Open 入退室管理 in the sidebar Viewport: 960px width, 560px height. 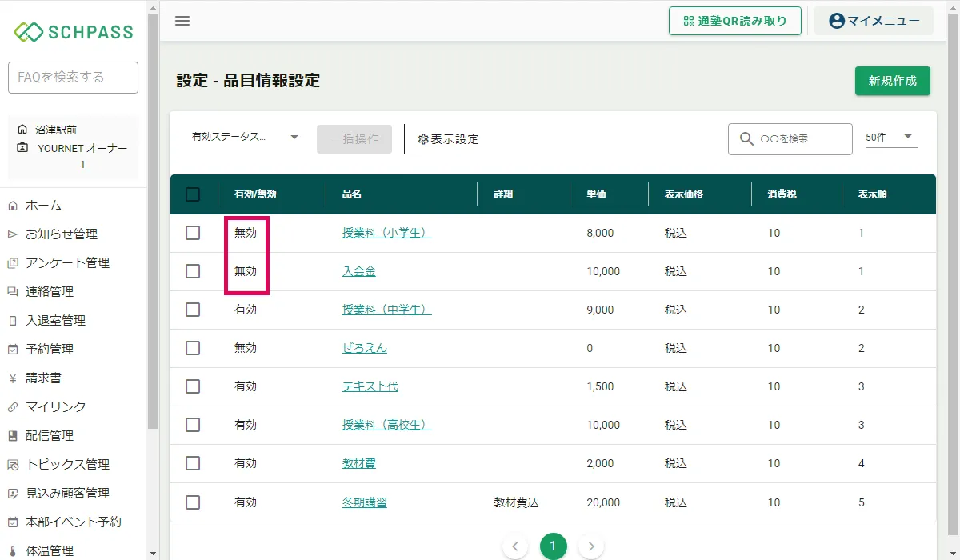point(55,321)
